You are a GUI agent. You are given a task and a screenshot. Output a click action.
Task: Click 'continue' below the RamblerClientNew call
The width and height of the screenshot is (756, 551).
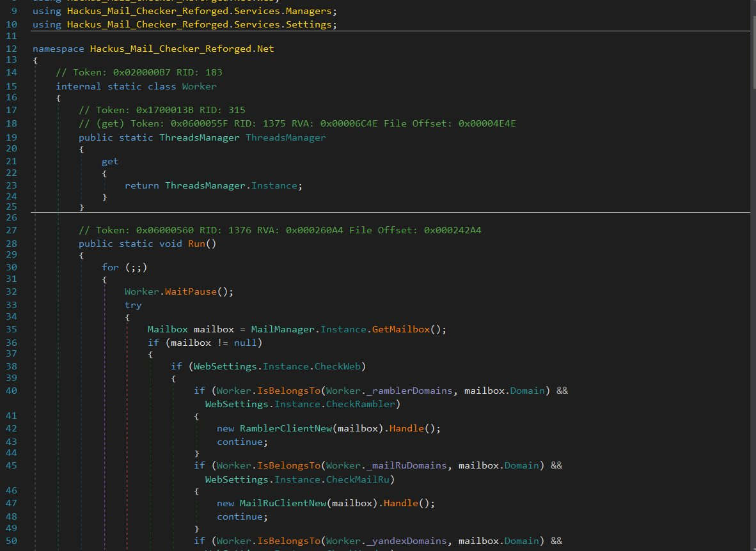click(x=240, y=442)
